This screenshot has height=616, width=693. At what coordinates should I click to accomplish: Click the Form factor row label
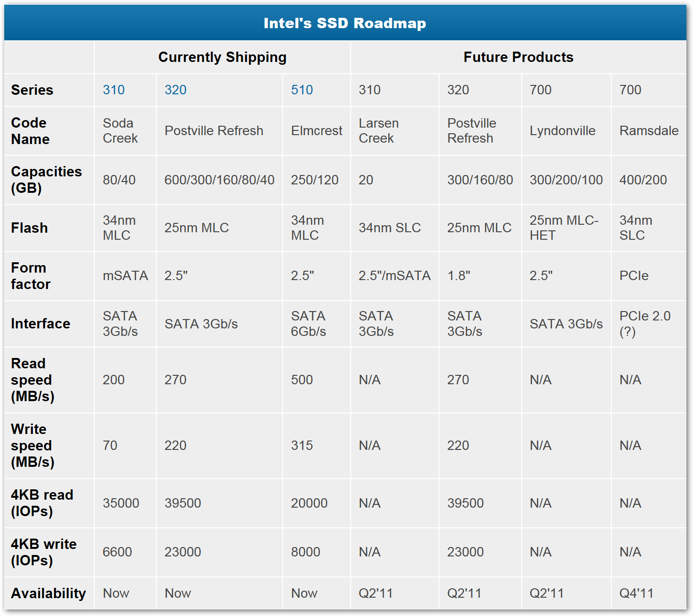[31, 276]
